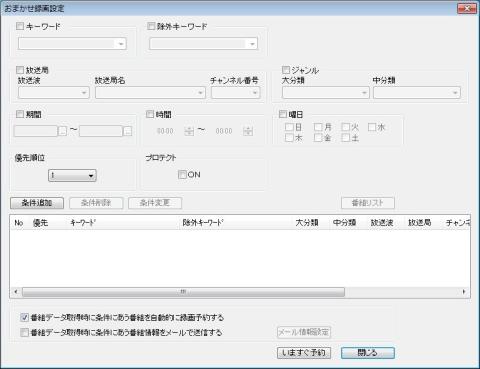Viewport: 480px width, 369px height.
Task: Enable sending program info by mail option
Action: coord(24,332)
